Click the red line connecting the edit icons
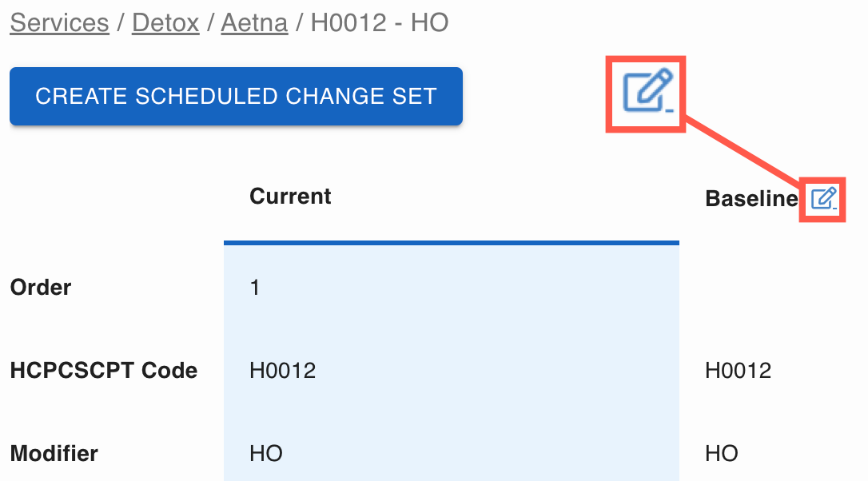 (743, 152)
